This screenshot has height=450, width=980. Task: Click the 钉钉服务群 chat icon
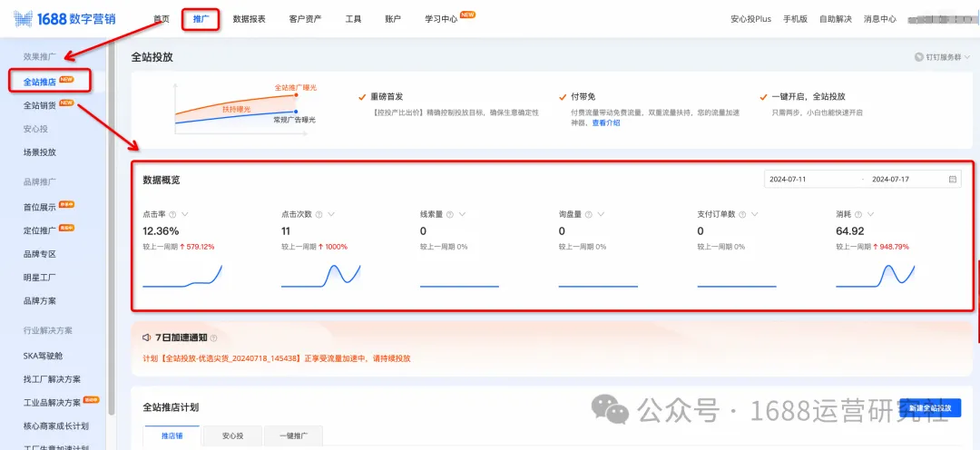[x=918, y=57]
